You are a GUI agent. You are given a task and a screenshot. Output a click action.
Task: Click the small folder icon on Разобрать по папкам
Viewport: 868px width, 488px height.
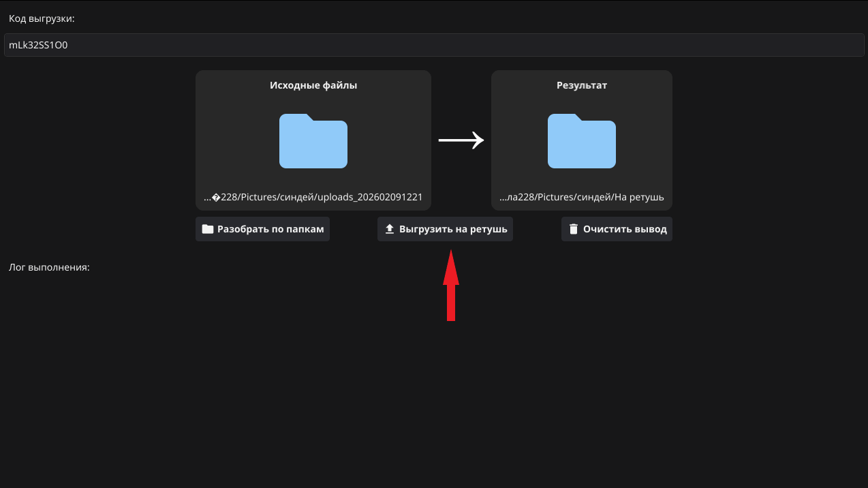click(x=208, y=230)
